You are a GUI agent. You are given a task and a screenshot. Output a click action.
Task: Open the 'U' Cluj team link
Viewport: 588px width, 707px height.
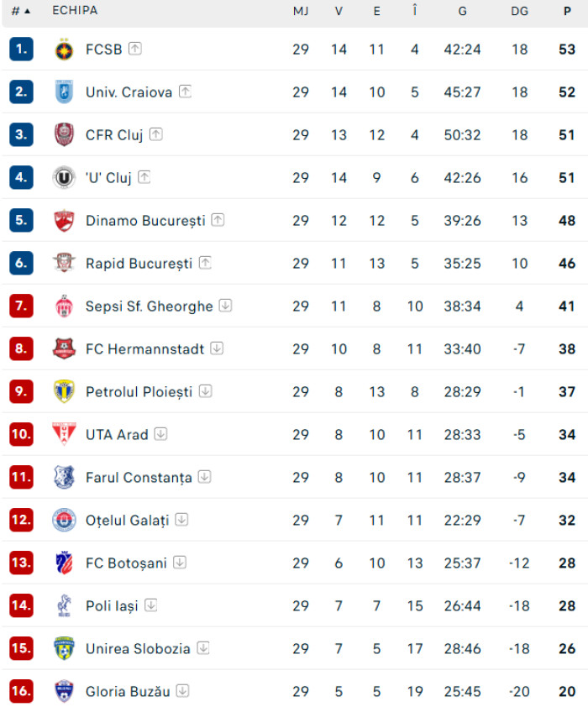[108, 178]
